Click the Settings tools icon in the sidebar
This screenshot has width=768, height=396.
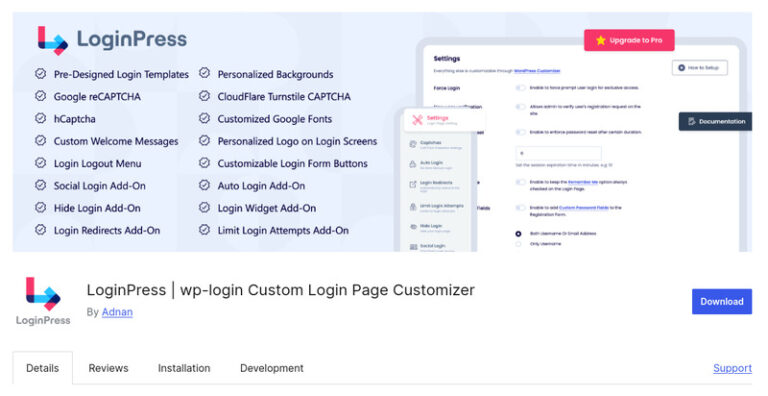[417, 120]
